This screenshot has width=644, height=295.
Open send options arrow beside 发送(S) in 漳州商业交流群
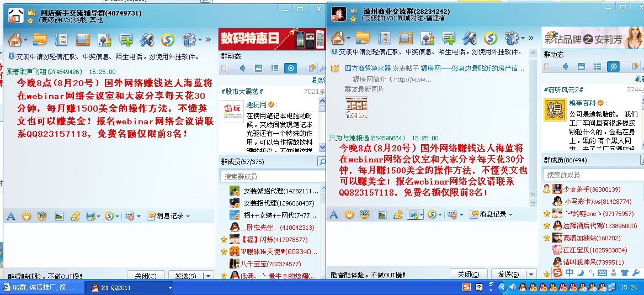pos(532,275)
